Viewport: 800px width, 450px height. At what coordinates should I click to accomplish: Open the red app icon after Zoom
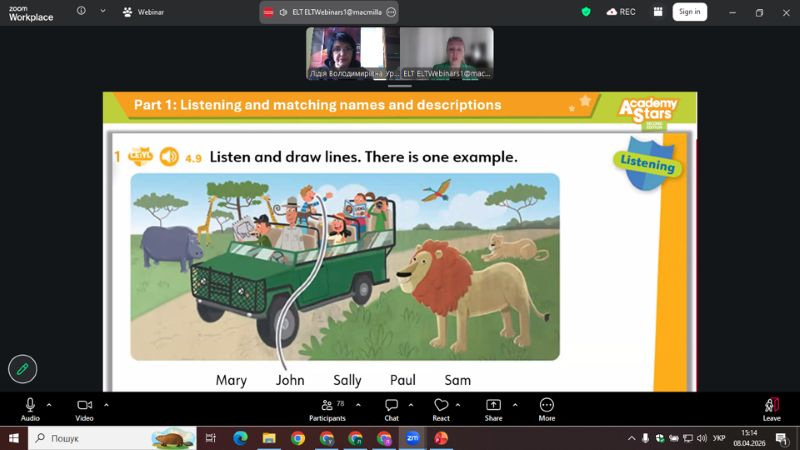(x=441, y=438)
